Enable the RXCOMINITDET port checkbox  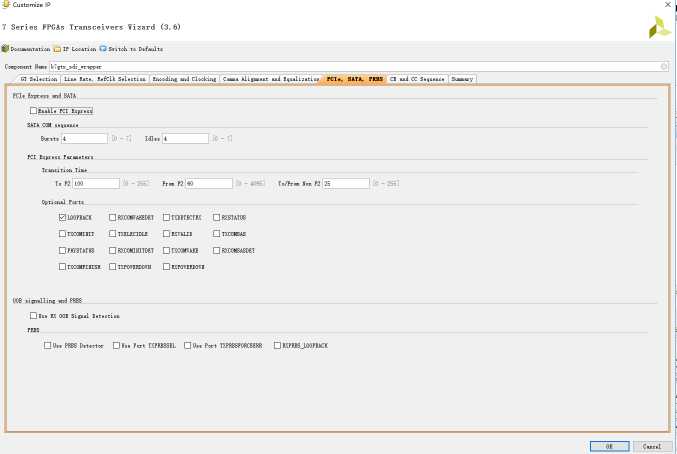113,250
